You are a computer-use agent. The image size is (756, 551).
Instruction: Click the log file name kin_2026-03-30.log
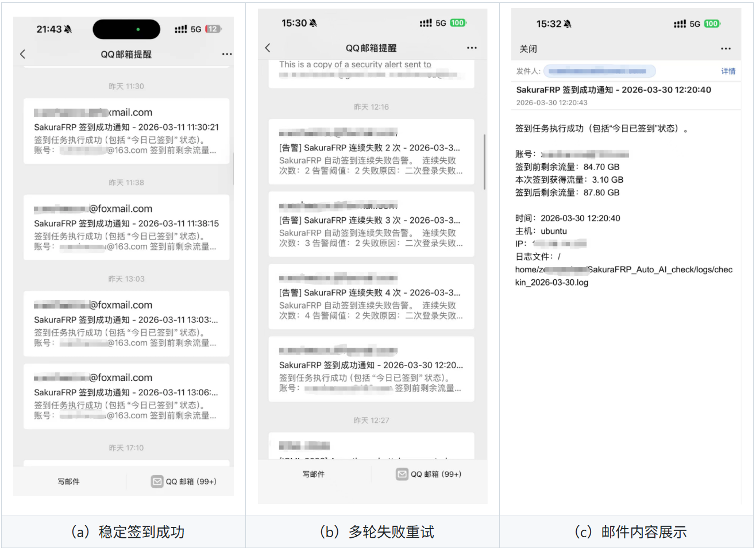[x=551, y=282]
